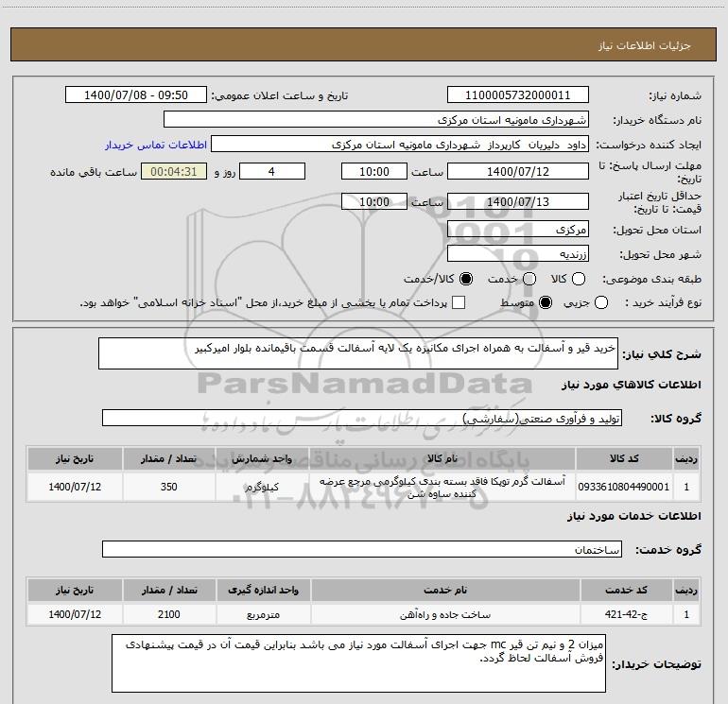Click the remaining time counter 00:04:31
Viewport: 728px width, 704px height.
pos(174,172)
